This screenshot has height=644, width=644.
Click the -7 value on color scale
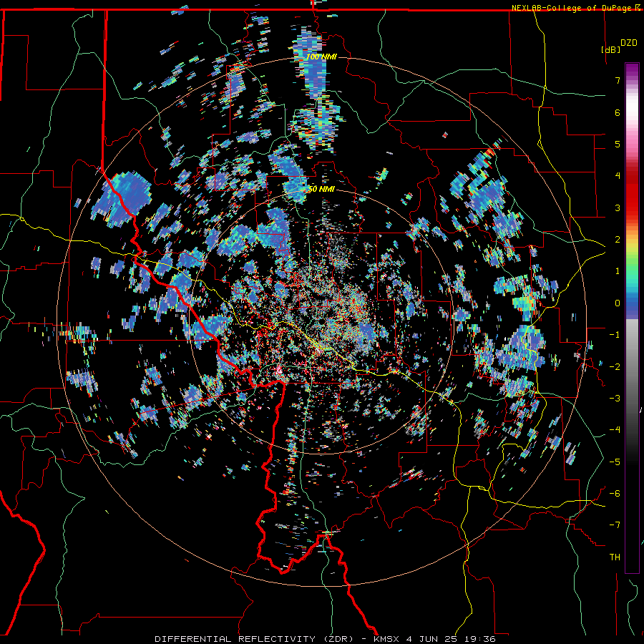tap(615, 525)
